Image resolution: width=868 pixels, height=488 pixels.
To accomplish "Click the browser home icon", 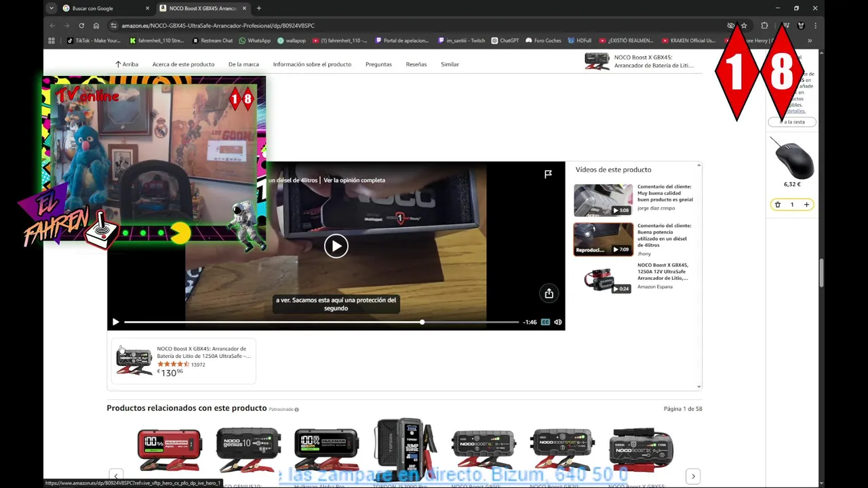I will pos(96,26).
